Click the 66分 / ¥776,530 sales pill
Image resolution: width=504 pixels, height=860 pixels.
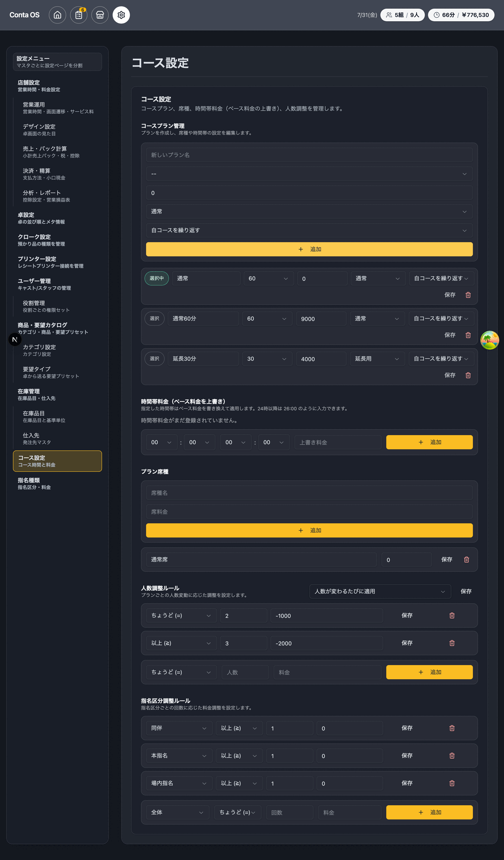(461, 15)
